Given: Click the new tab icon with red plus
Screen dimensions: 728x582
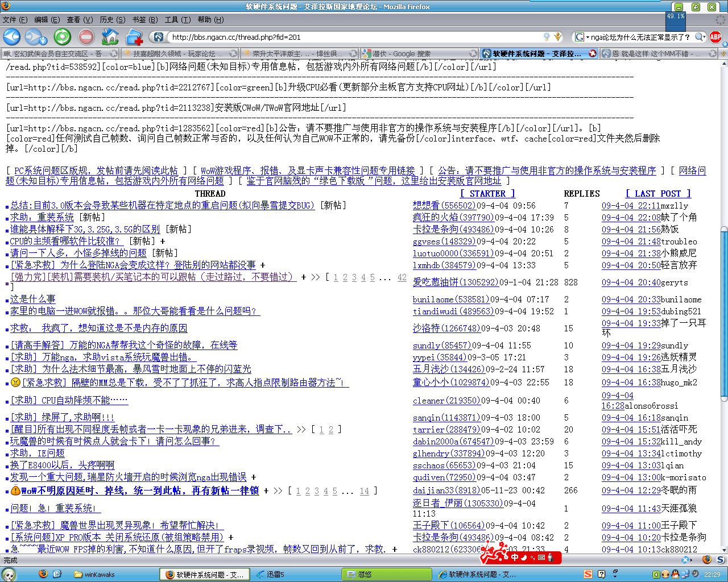Looking at the screenshot, I should [134, 37].
